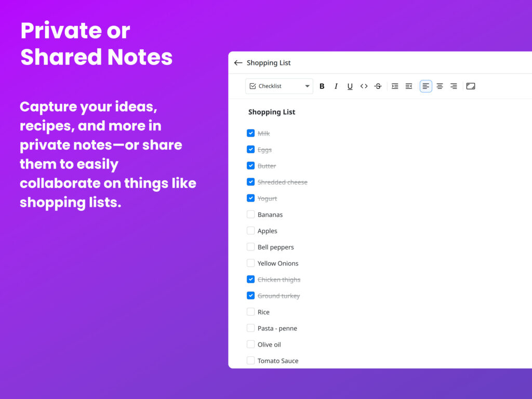
Task: Toggle bold formatting
Action: coord(322,86)
